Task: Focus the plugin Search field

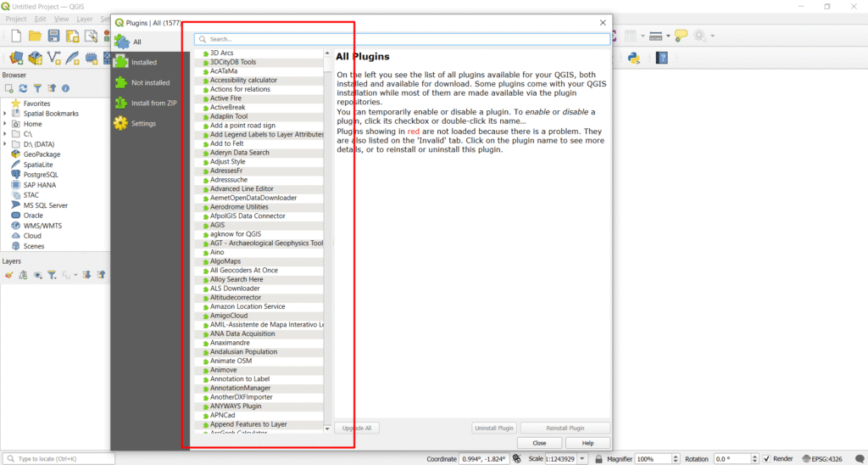Action: pos(403,39)
